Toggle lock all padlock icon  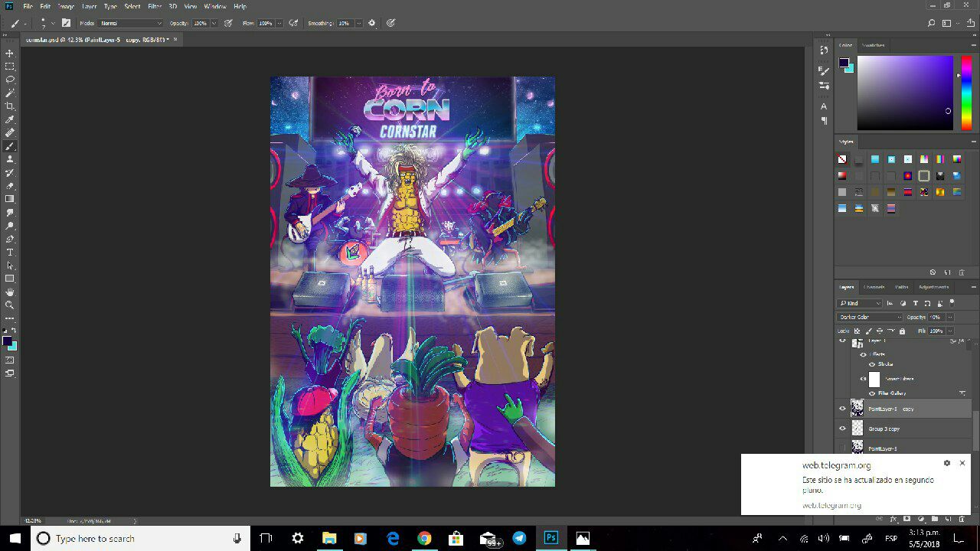(902, 331)
